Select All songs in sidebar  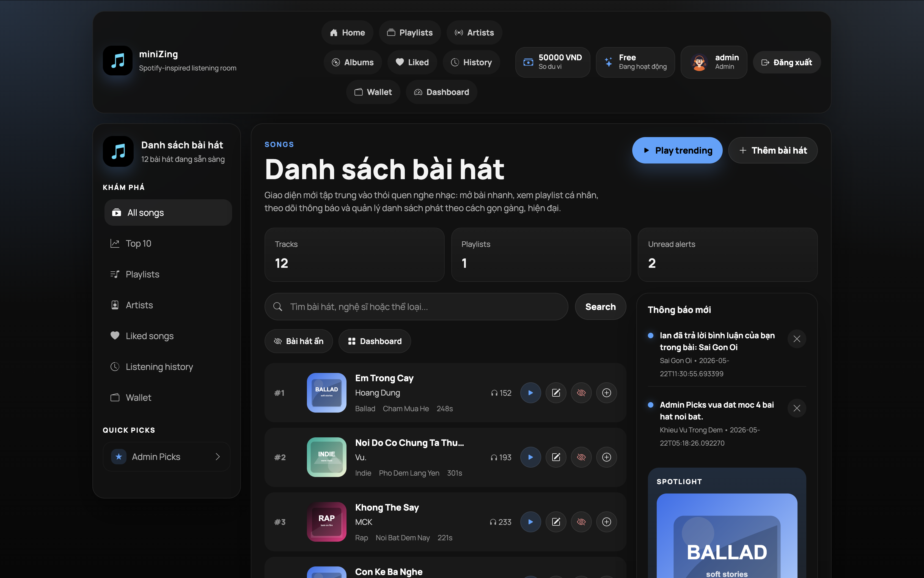(168, 212)
